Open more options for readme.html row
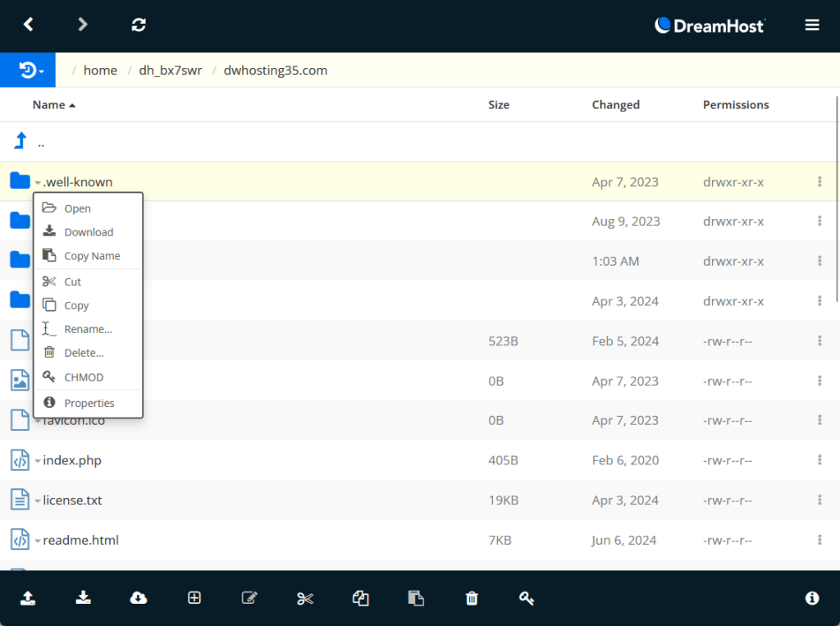840x626 pixels. pyautogui.click(x=819, y=540)
